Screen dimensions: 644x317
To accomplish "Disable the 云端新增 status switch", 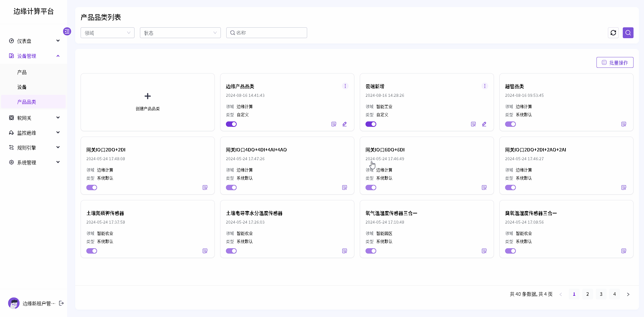I will click(371, 124).
